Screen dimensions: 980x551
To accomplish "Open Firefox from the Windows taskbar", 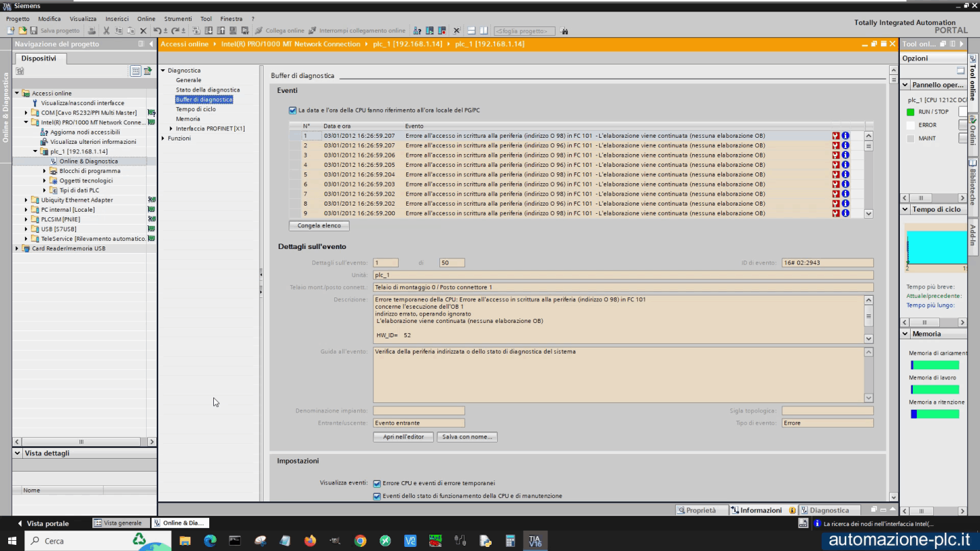I will [310, 541].
